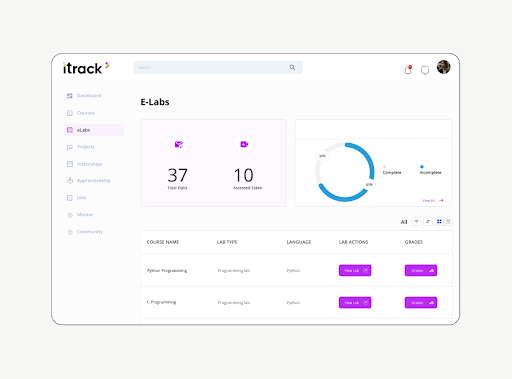512x379 pixels.
Task: Click the LAB TYPE column header
Action: tap(227, 242)
